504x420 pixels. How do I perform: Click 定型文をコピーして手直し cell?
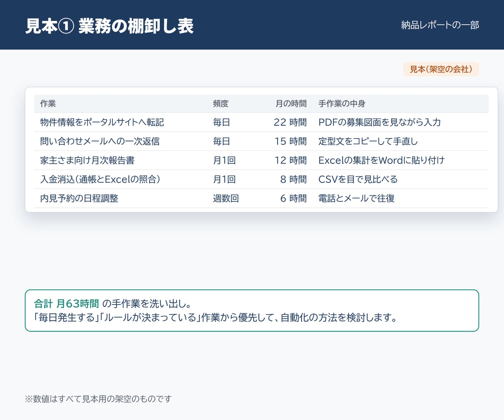pyautogui.click(x=368, y=141)
